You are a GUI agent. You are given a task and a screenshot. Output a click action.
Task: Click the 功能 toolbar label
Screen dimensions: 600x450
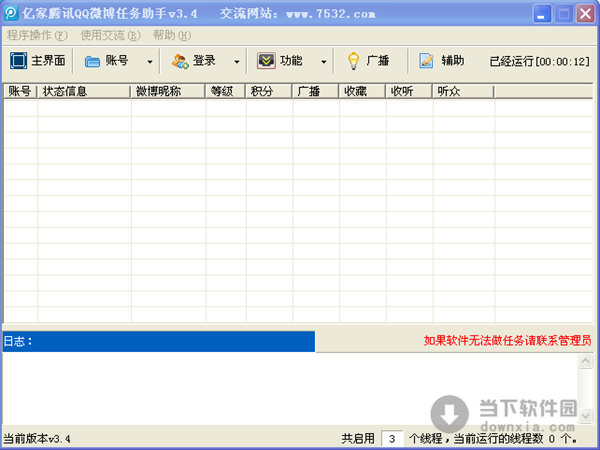[x=291, y=60]
